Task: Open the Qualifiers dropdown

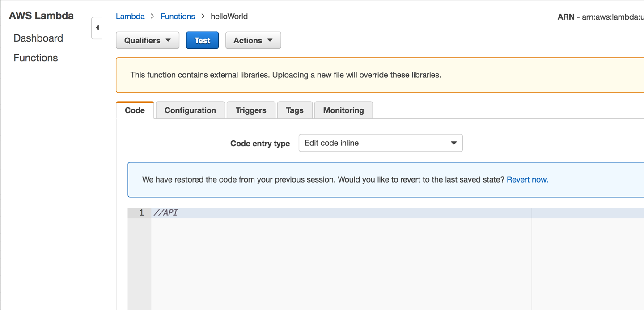Action: pos(148,40)
